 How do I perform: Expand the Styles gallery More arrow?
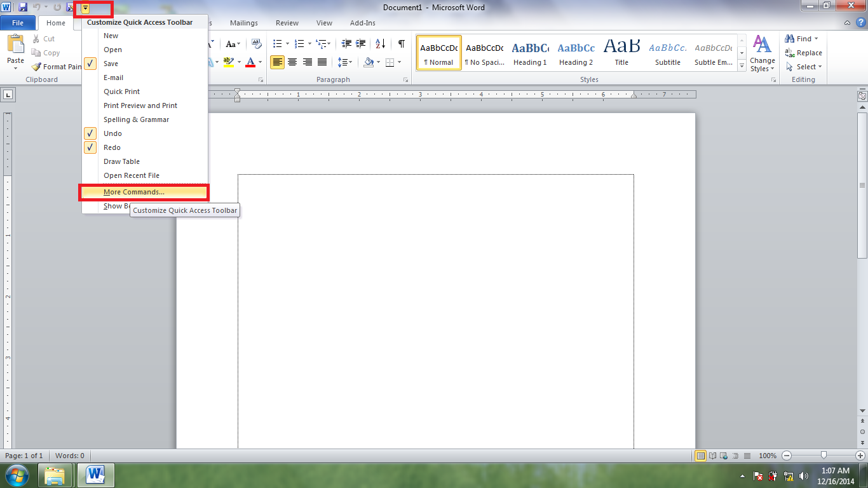[742, 65]
